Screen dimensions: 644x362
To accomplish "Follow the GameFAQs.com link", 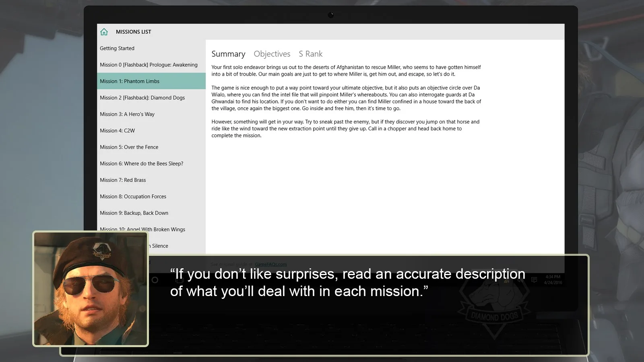I will coord(270,264).
